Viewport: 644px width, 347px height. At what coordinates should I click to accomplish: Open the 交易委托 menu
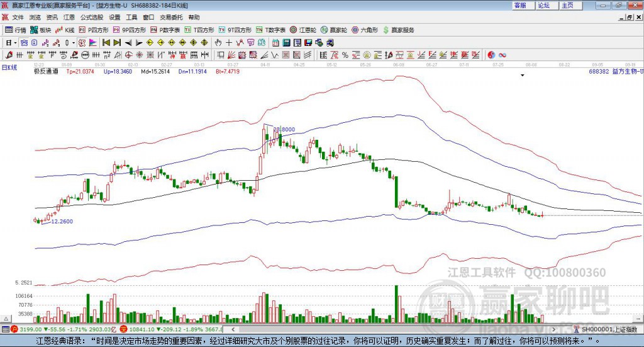(171, 17)
